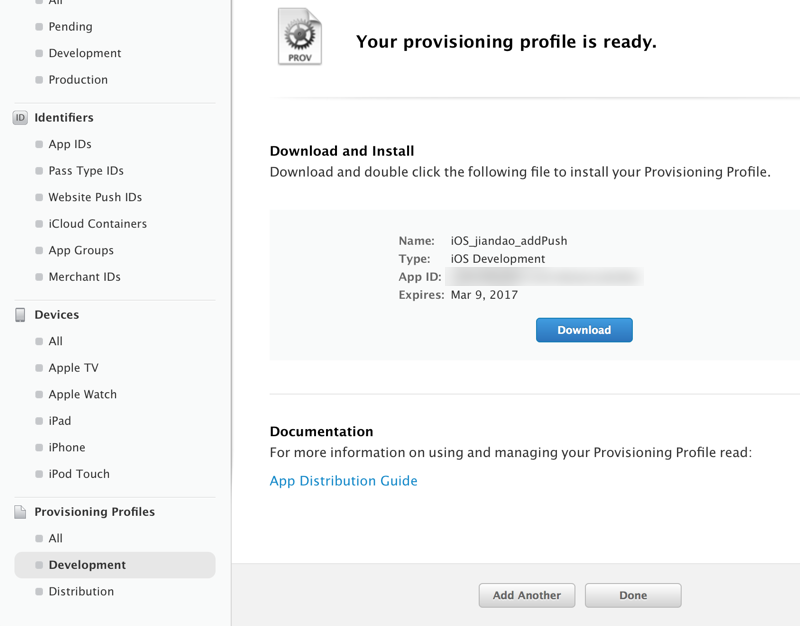Open Production certificates in the sidebar
The width and height of the screenshot is (800, 626).
[78, 80]
